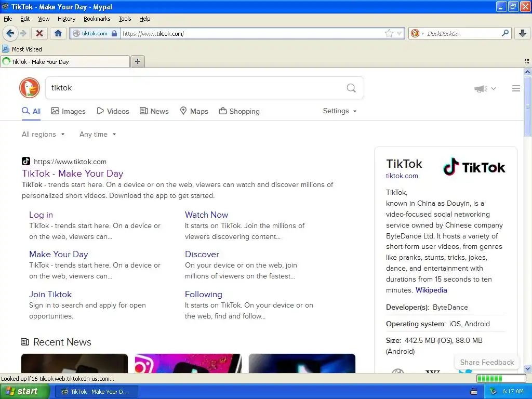Open the Join Tiktok sitelink
The height and width of the screenshot is (399, 532).
pyautogui.click(x=50, y=294)
